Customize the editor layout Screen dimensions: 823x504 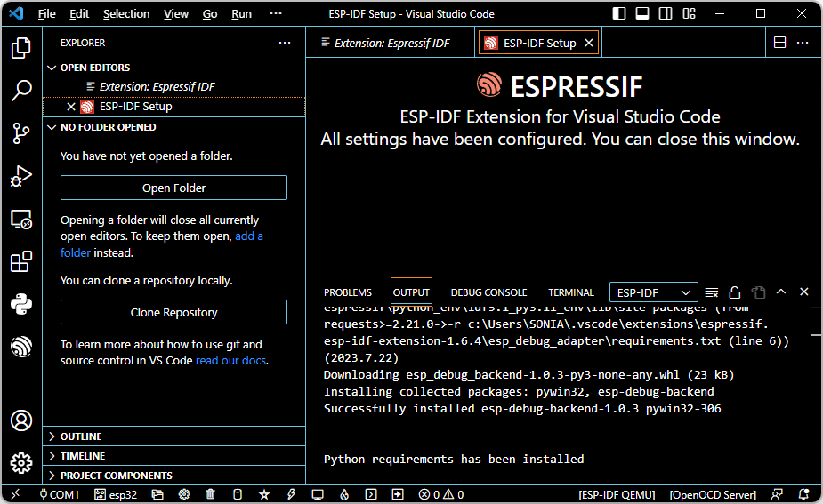(690, 13)
